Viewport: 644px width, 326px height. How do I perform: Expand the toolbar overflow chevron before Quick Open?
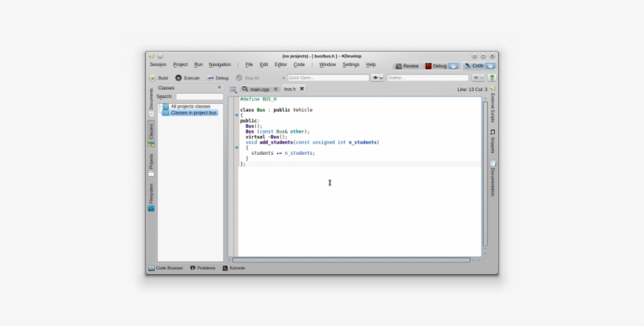point(284,78)
